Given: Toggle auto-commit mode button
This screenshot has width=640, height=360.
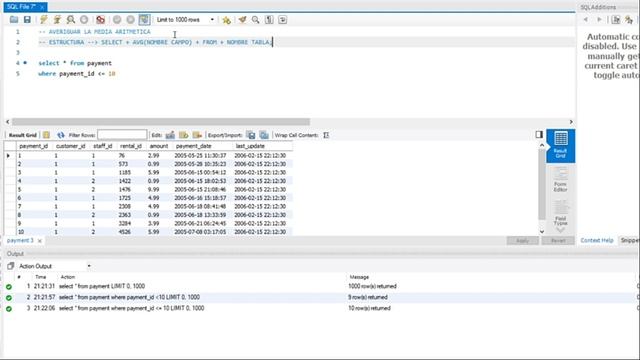Looking at the screenshot, I should click(x=144, y=20).
